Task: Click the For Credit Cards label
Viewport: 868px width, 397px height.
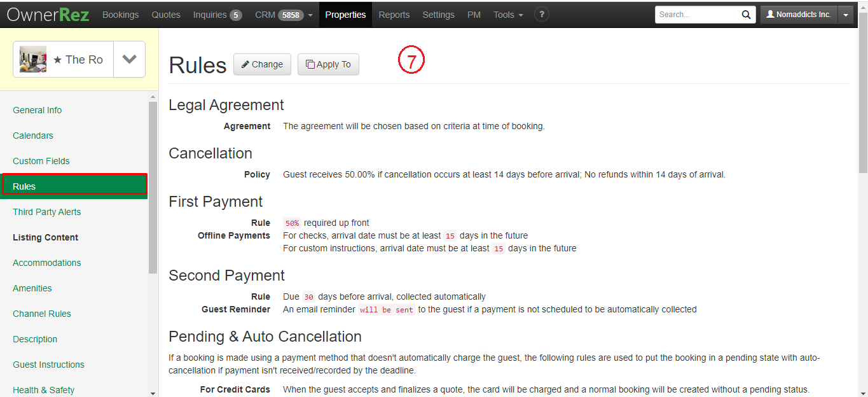Action: (x=235, y=389)
